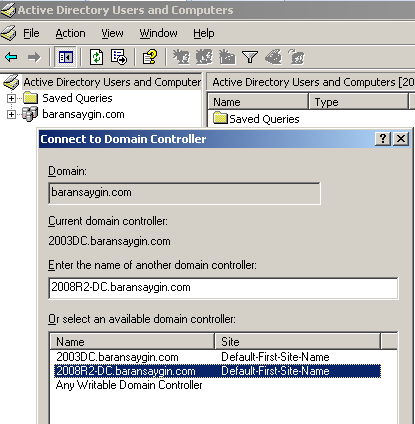The width and height of the screenshot is (415, 424).
Task: Click the Create New Organizational Unit icon
Action: 227,57
